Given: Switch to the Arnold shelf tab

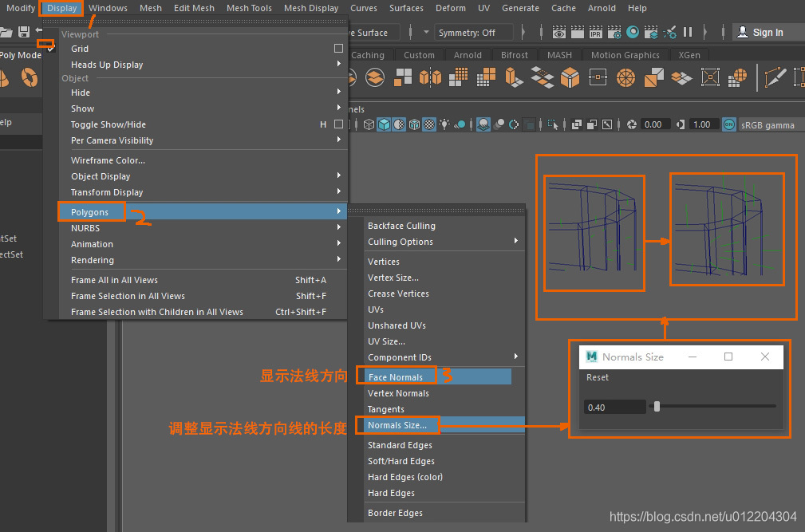Looking at the screenshot, I should click(468, 55).
